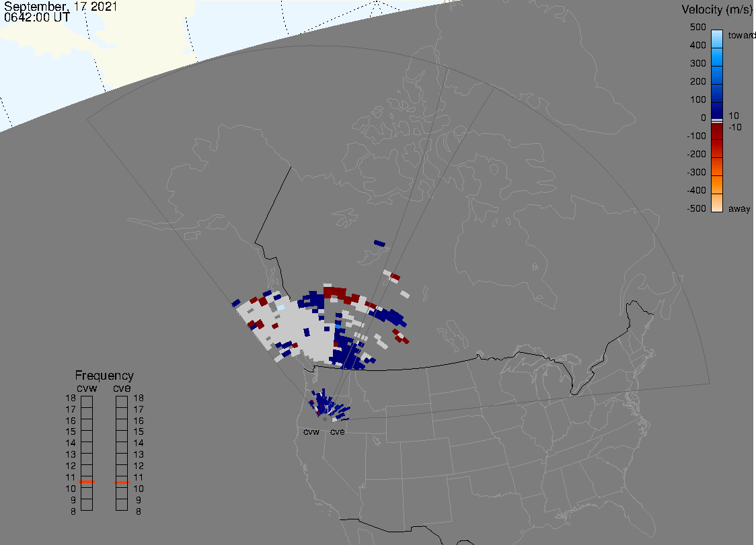Click the top cell of cvw frequency bar
The image size is (756, 545).
(87, 402)
